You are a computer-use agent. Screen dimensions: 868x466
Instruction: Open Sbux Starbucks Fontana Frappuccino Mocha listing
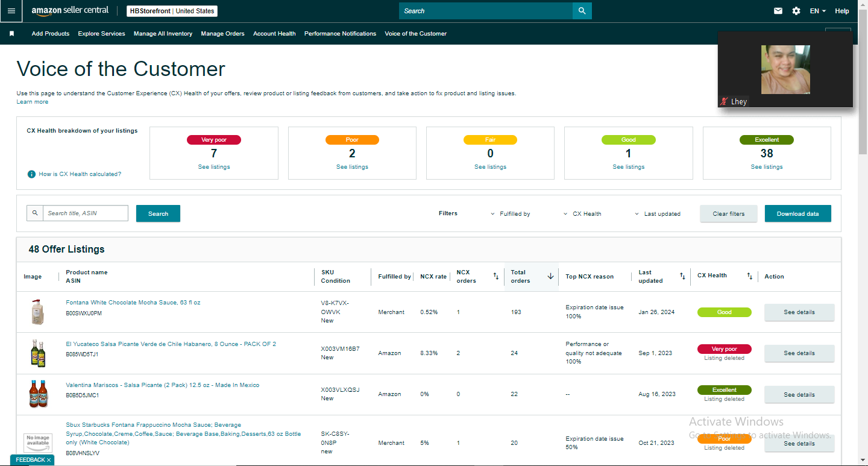point(183,433)
